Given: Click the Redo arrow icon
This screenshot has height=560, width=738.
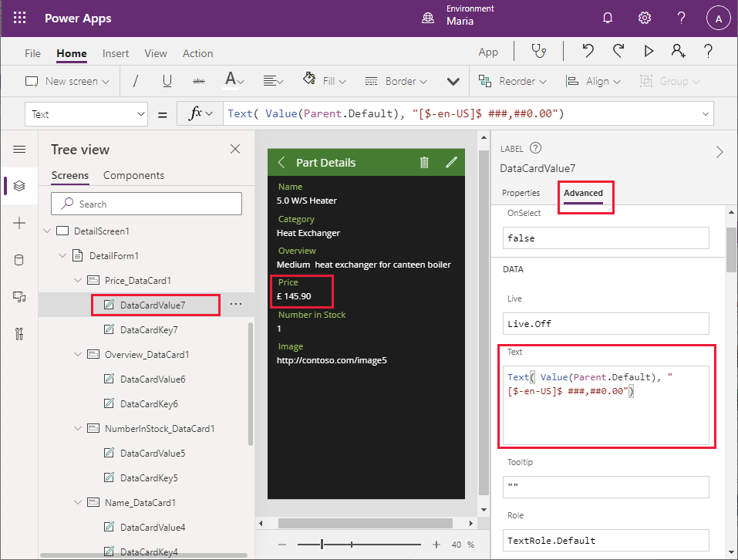Looking at the screenshot, I should (618, 52).
